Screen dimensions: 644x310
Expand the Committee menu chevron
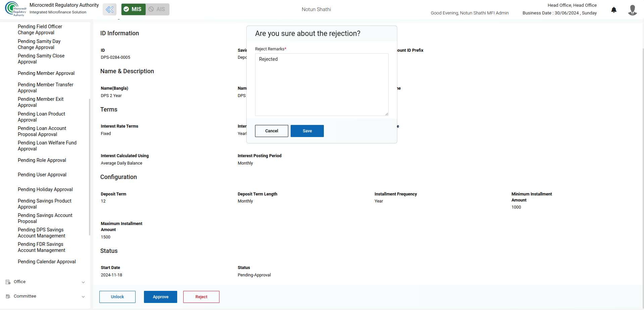[83, 297]
